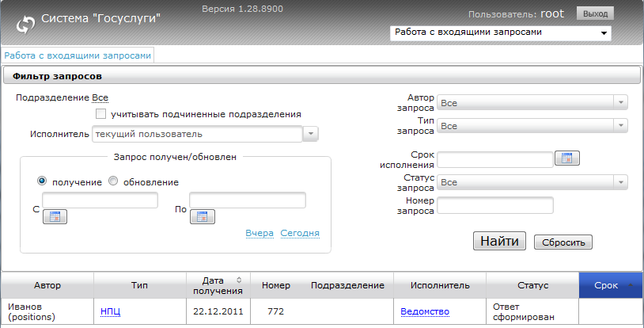Click the Исполнитель column header

tap(440, 285)
